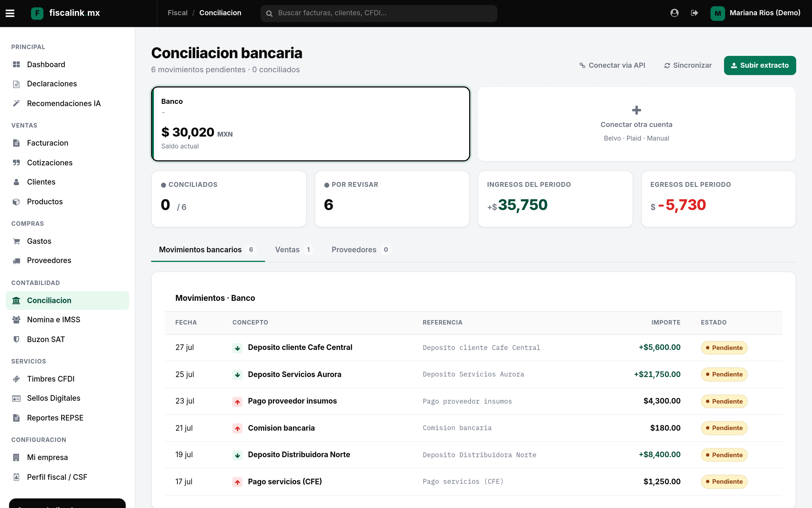This screenshot has height=508, width=812.
Task: Click the Sellos Digitales ID card icon
Action: tap(16, 398)
